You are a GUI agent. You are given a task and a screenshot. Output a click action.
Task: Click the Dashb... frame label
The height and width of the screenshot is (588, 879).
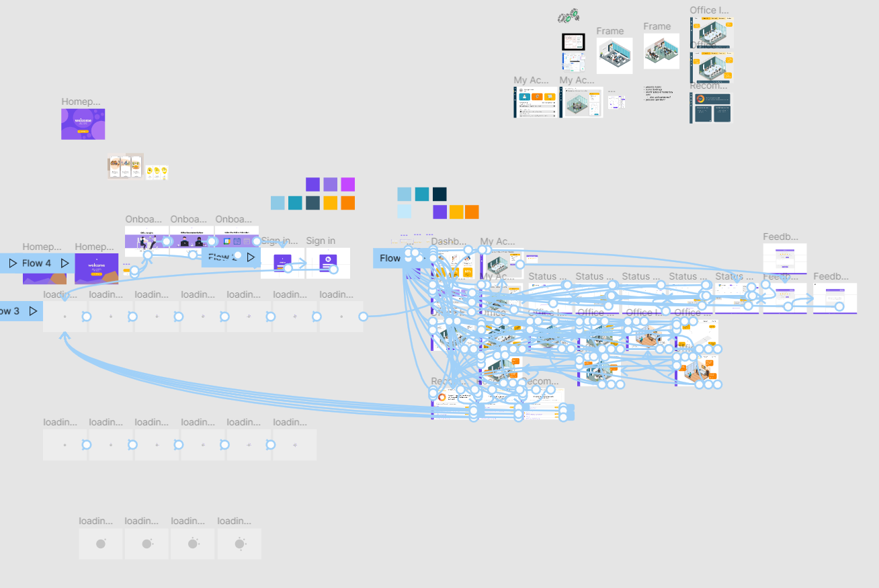click(x=448, y=241)
